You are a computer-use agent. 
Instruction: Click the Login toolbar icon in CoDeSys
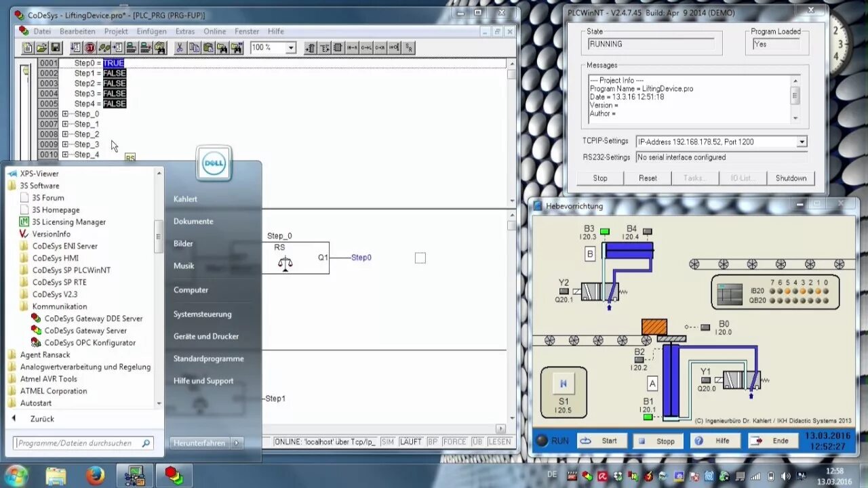point(132,47)
